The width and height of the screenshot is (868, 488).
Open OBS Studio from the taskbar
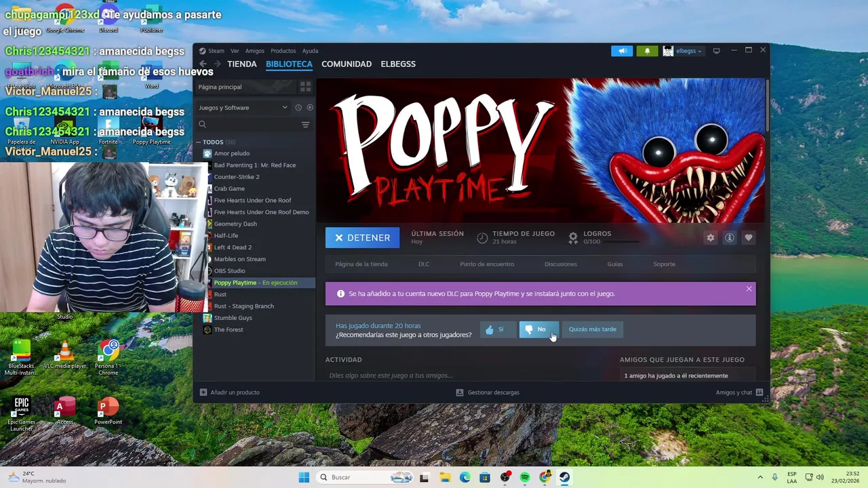click(505, 477)
